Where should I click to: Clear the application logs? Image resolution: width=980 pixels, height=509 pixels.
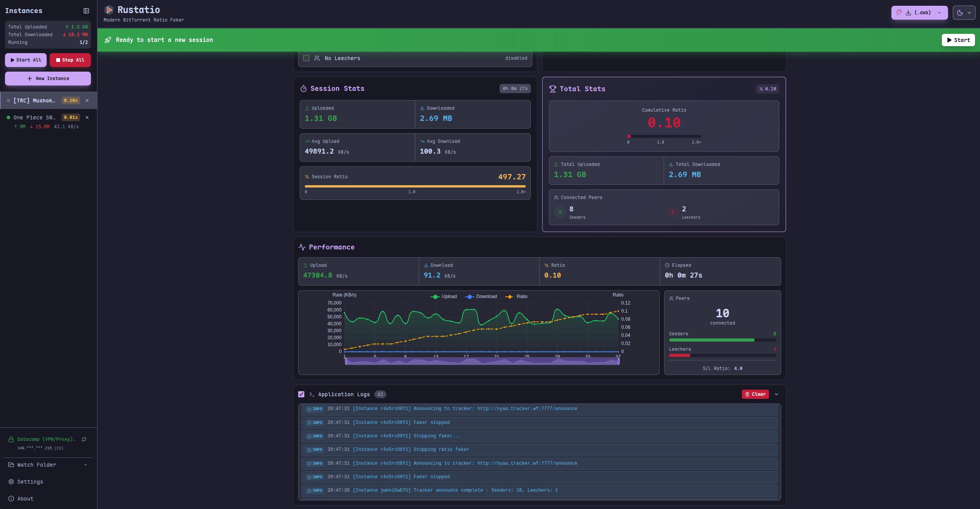755,394
